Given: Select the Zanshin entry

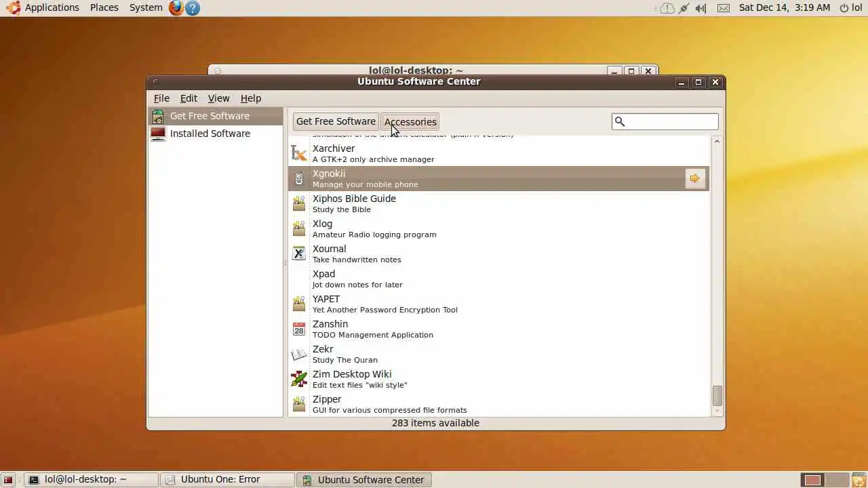Looking at the screenshot, I should click(x=499, y=329).
